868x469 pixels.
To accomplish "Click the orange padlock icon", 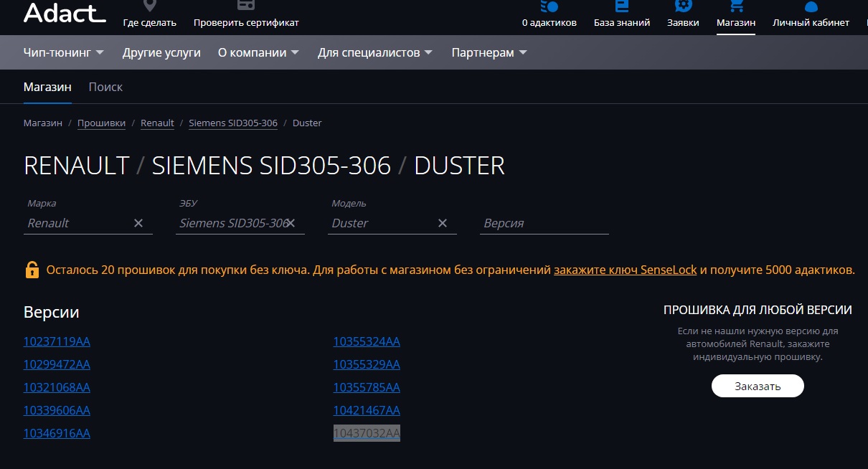I will click(32, 270).
